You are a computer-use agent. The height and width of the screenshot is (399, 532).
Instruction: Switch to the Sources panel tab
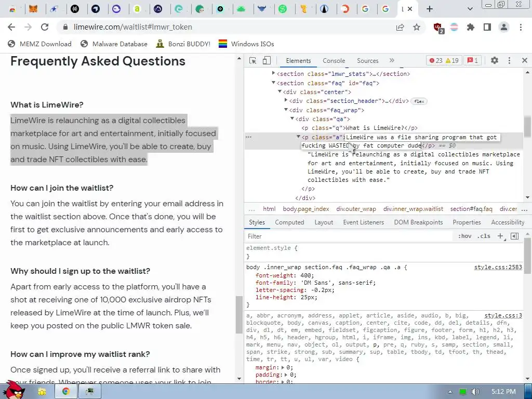click(367, 61)
